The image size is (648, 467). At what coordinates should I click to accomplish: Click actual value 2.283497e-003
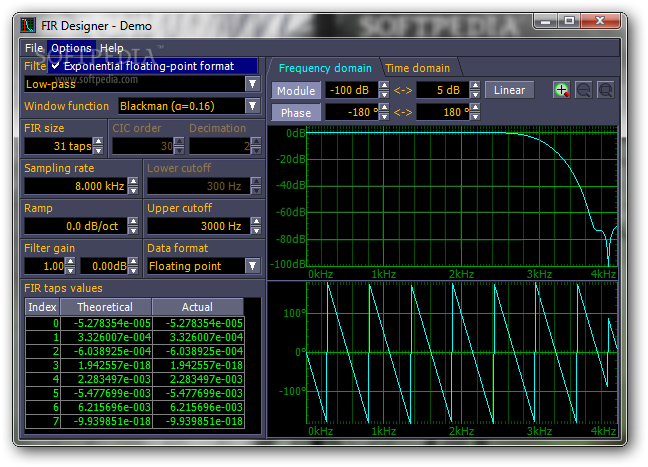click(198, 379)
